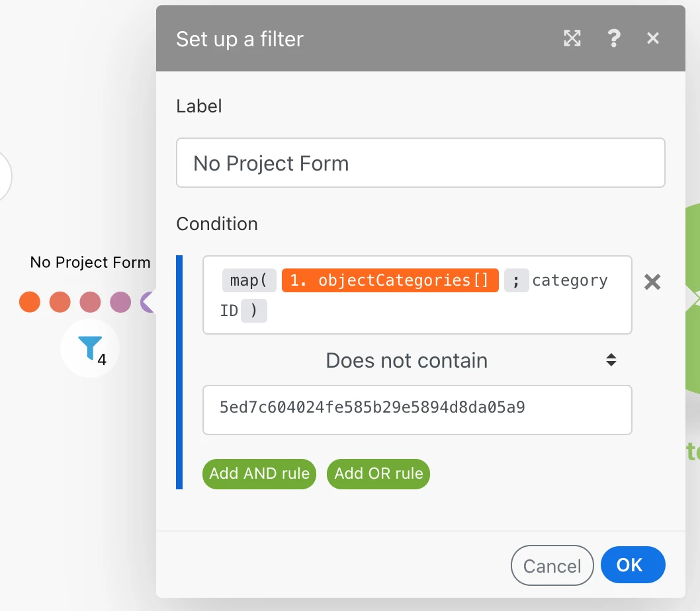700x611 pixels.
Task: Open the "Does not contain" operator dropdown
Action: pyautogui.click(x=417, y=360)
